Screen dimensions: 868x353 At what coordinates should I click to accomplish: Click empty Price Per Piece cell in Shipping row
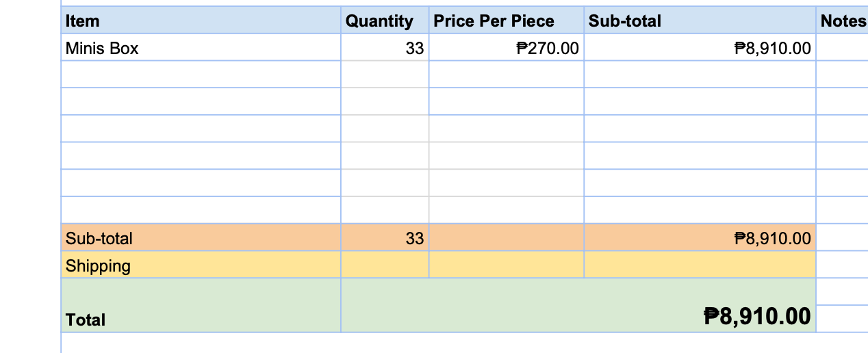(x=506, y=265)
